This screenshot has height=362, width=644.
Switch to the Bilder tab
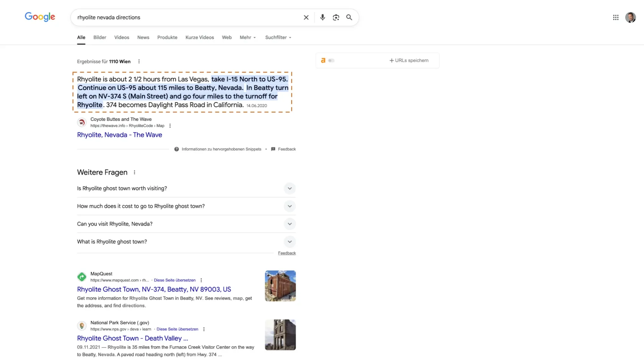pyautogui.click(x=100, y=38)
